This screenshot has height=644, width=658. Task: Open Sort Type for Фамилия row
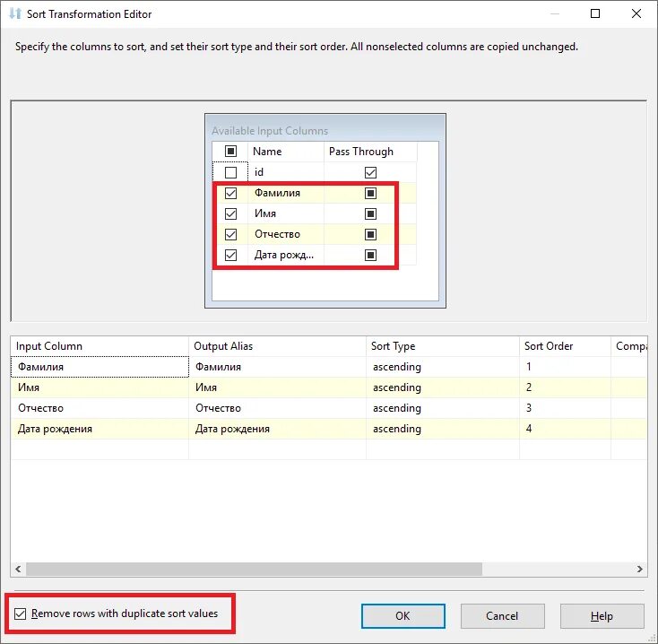tap(442, 367)
